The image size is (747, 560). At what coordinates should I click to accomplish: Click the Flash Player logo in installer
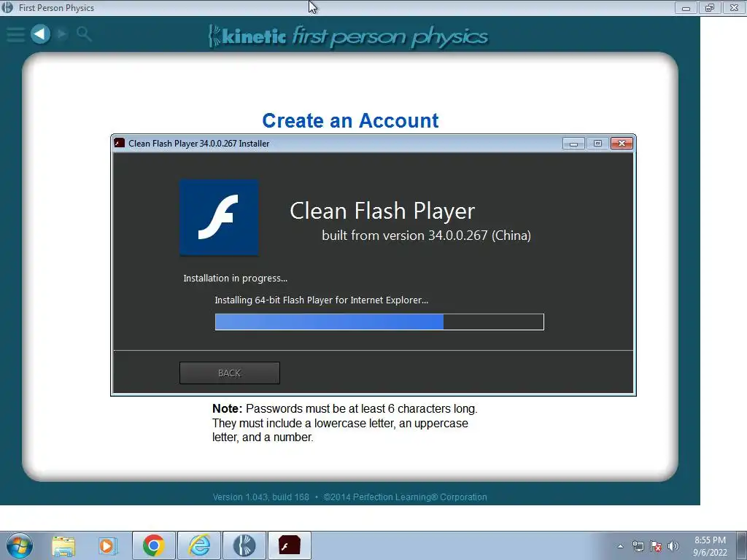(x=219, y=217)
